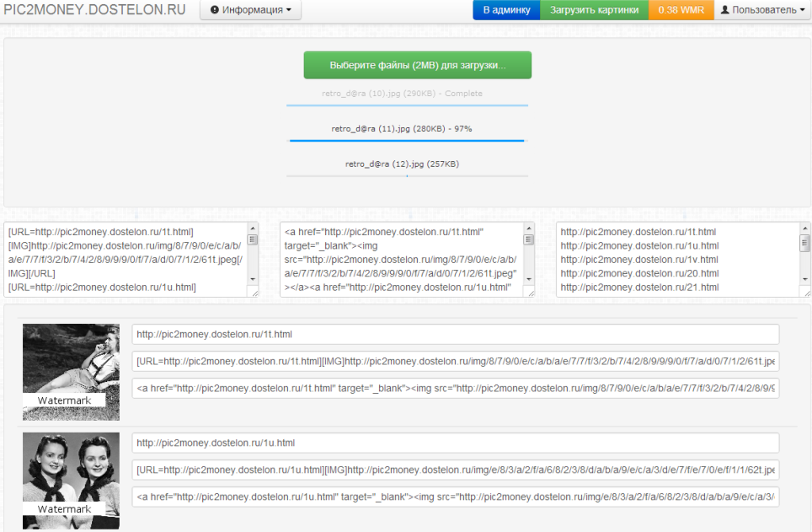Click inside the HTML links textarea
The image size is (812, 532).
(401, 259)
